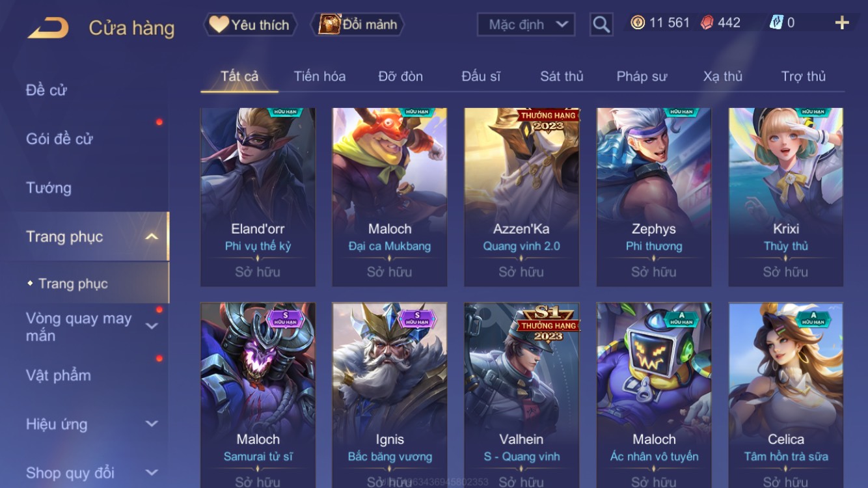Tap the golden back arrow icon

coord(48,27)
